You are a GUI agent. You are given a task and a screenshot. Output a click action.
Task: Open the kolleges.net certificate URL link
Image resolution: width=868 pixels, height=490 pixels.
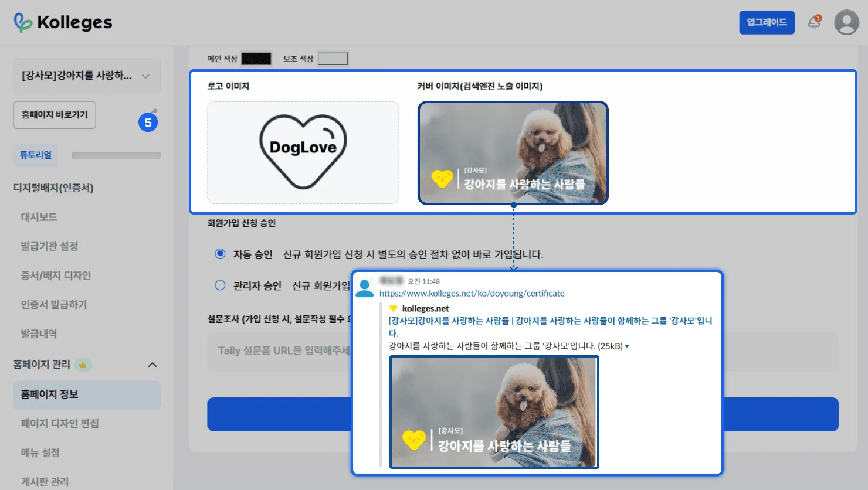472,293
